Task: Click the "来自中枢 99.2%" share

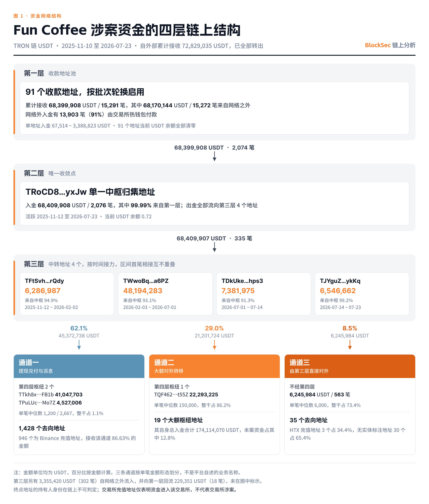Action: [336, 300]
